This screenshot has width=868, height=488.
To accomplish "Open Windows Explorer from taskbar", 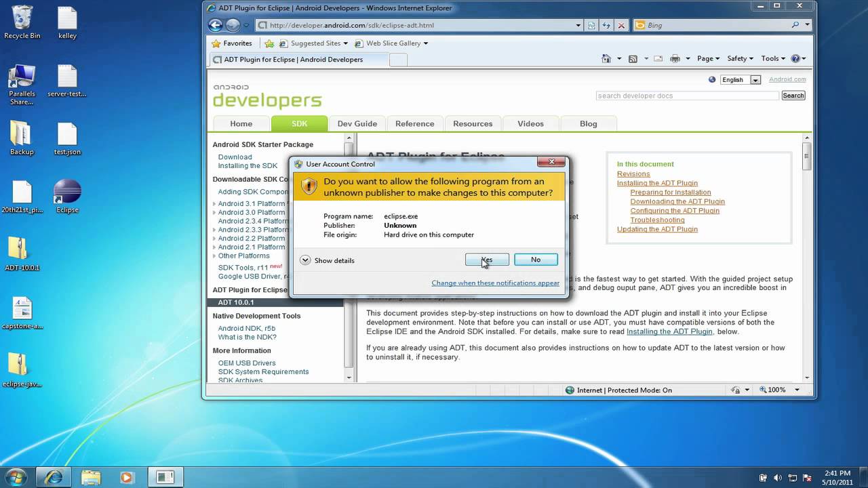I will 90,477.
